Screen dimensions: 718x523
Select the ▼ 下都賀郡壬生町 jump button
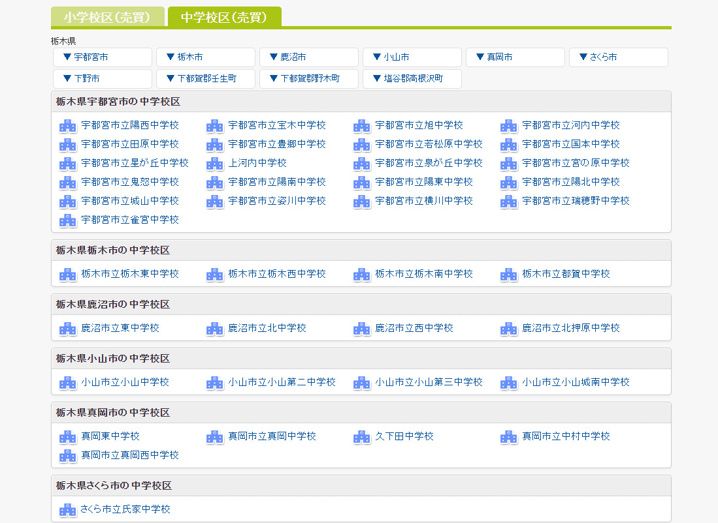coord(206,78)
